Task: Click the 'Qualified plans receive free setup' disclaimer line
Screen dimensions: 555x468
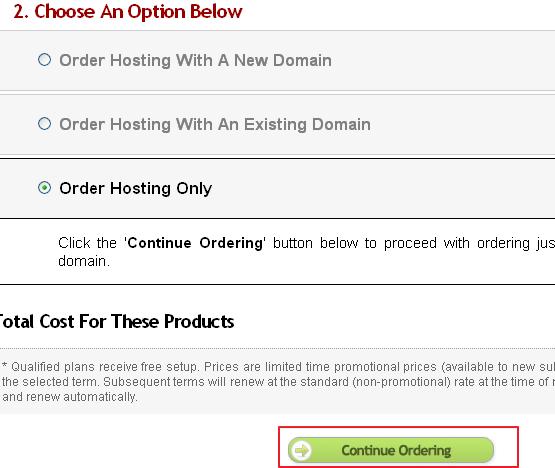Action: (x=278, y=367)
